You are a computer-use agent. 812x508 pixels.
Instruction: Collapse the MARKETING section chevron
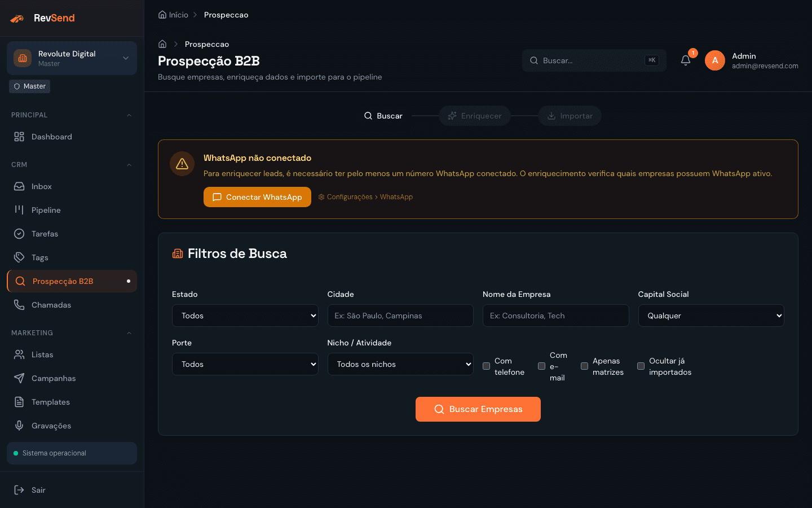129,333
